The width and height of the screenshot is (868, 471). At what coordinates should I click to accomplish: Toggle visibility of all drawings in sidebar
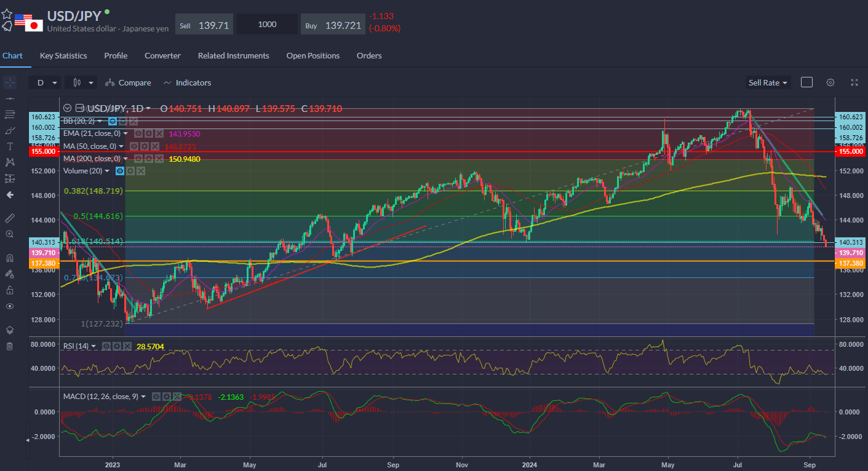[x=9, y=306]
